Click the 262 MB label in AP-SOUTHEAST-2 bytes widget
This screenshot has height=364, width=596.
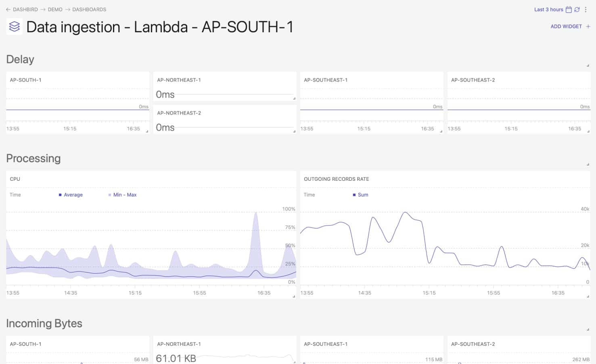[x=581, y=359]
